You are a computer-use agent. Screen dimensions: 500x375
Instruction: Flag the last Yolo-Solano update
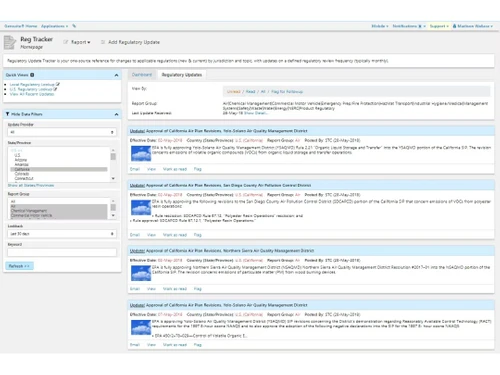point(198,345)
